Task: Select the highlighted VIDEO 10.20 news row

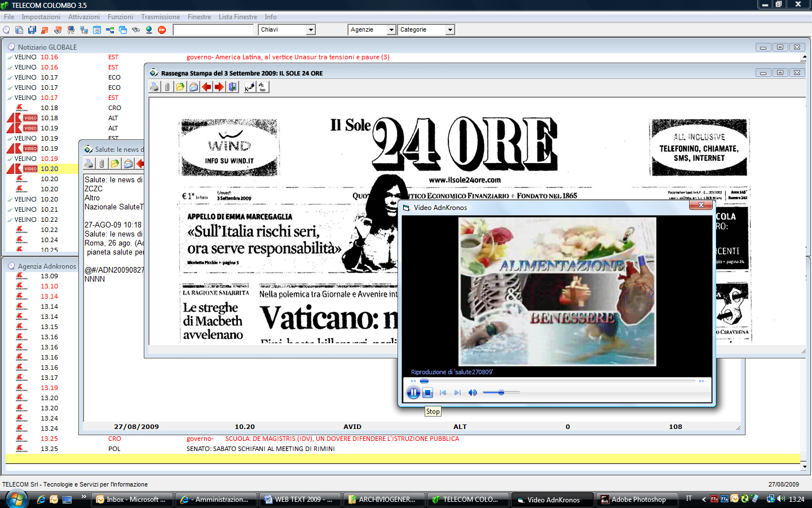Action: coord(42,169)
